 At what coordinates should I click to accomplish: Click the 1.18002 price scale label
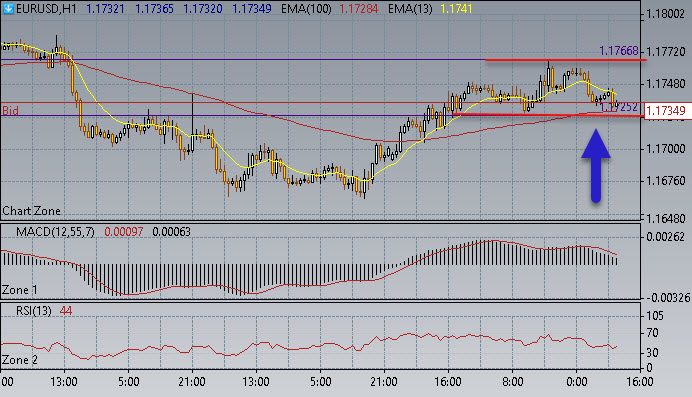666,14
